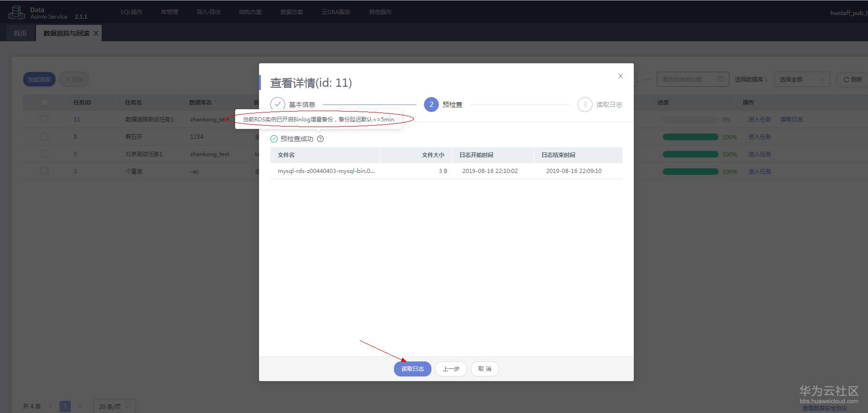Select page number 1 in pagination
Viewport: 868px width, 413px height.
click(x=65, y=406)
